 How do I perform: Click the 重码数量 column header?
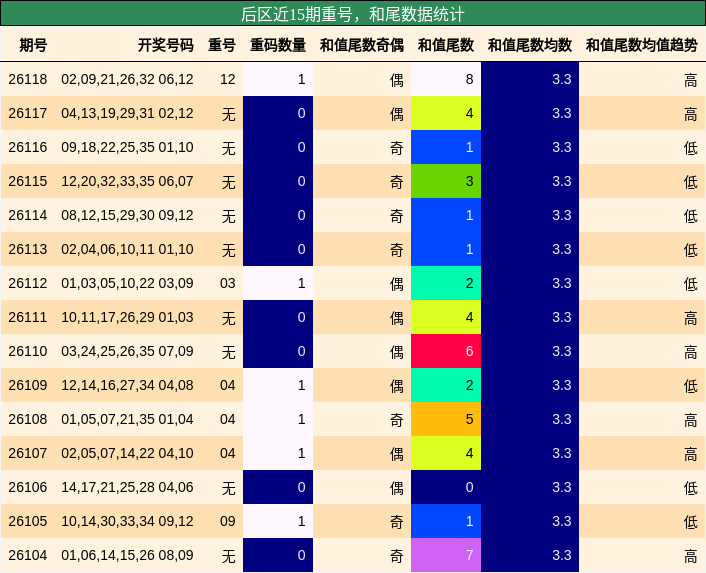coord(278,45)
